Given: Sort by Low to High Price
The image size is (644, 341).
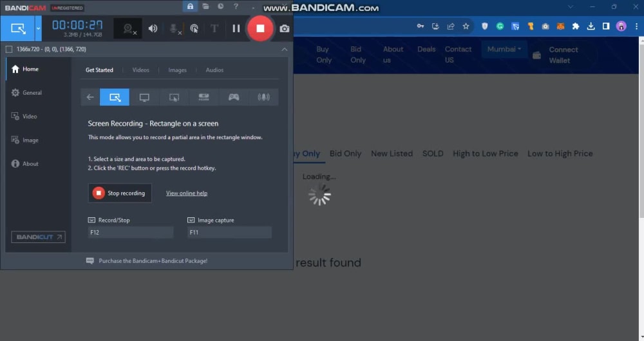Looking at the screenshot, I should pyautogui.click(x=560, y=153).
